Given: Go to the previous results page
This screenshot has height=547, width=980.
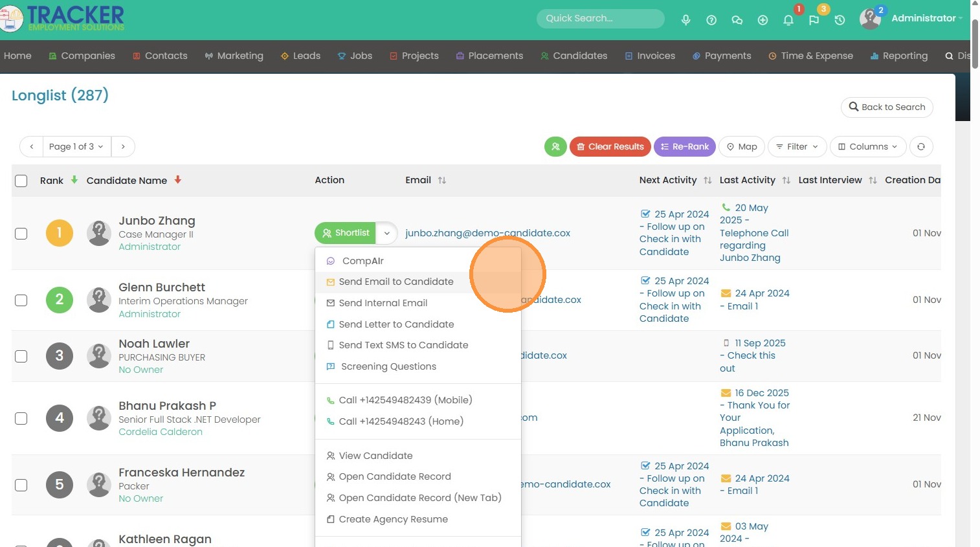Looking at the screenshot, I should pyautogui.click(x=32, y=147).
